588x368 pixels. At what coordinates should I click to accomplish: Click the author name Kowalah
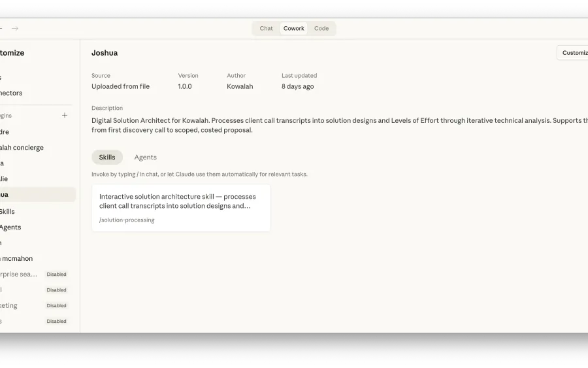click(240, 86)
